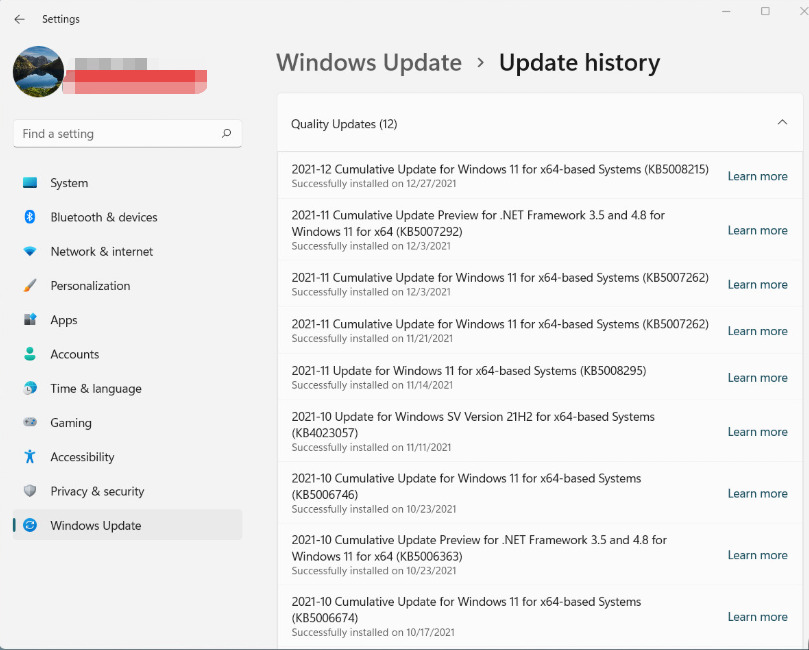The image size is (809, 650).
Task: Open Bluetooth & devices settings
Action: [x=31, y=217]
